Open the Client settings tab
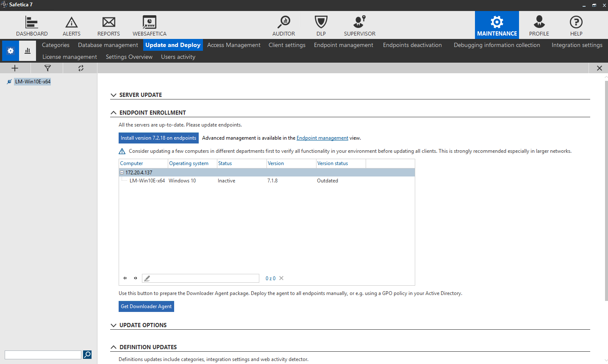 point(287,45)
